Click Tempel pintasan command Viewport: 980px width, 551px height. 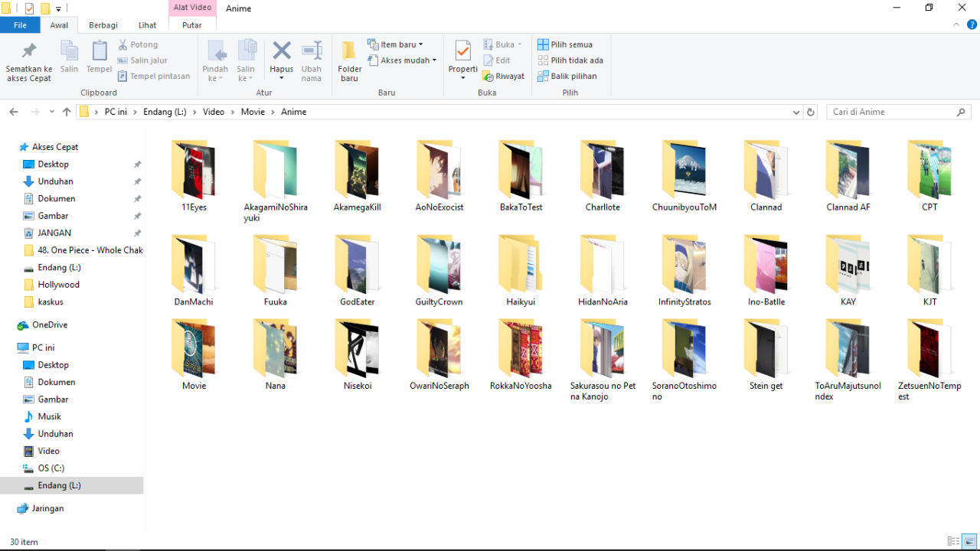(x=154, y=76)
